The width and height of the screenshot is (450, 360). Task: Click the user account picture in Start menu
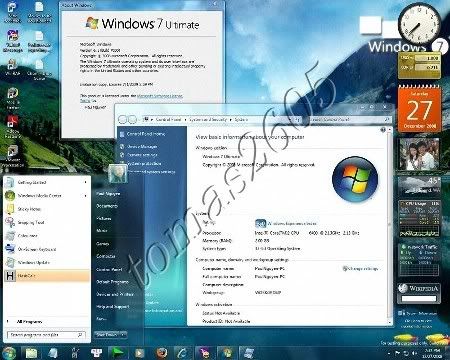pyautogui.click(x=118, y=173)
